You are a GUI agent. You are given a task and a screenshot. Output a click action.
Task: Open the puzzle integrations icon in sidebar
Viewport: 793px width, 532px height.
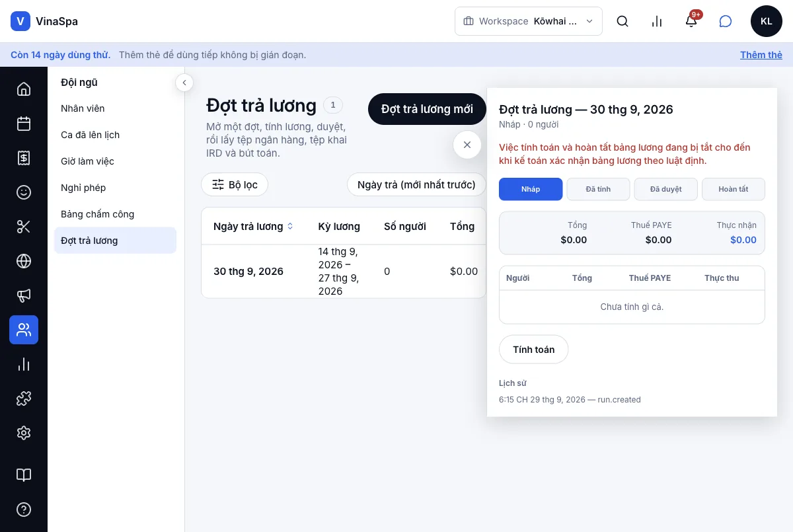[x=24, y=399]
